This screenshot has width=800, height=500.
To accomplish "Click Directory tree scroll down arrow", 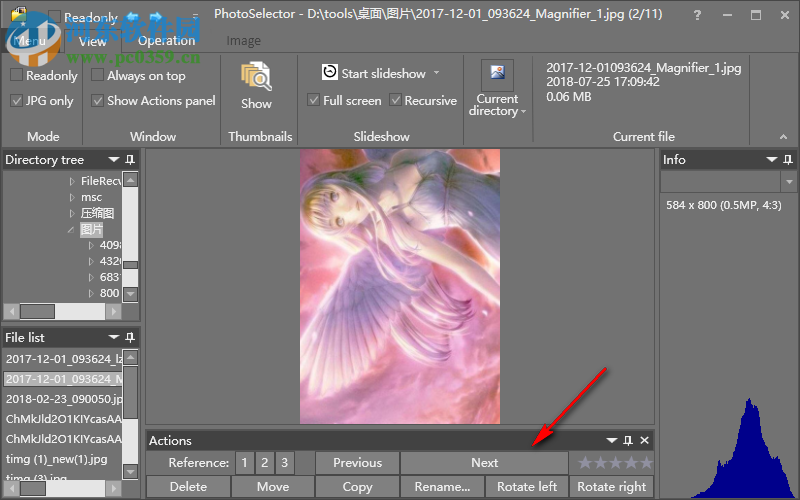I will tap(131, 293).
